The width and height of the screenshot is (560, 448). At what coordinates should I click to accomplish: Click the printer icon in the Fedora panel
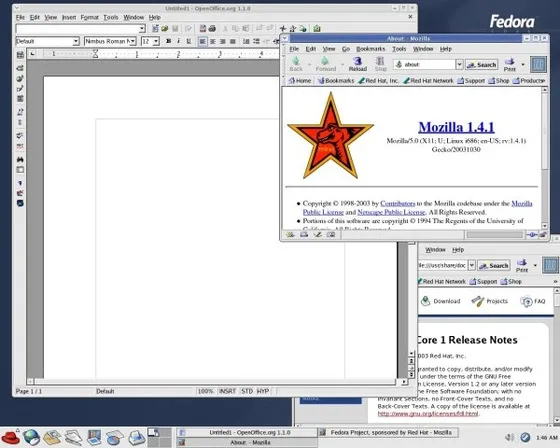tap(136, 437)
